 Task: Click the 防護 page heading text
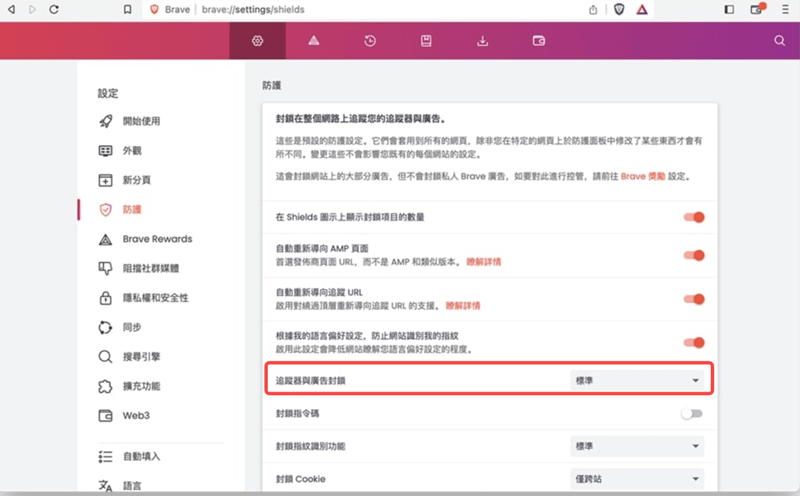click(x=272, y=85)
